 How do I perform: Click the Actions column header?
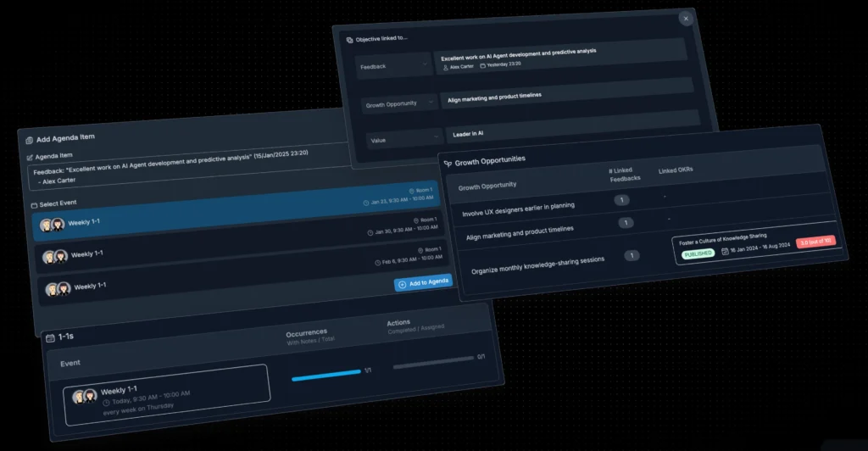398,323
